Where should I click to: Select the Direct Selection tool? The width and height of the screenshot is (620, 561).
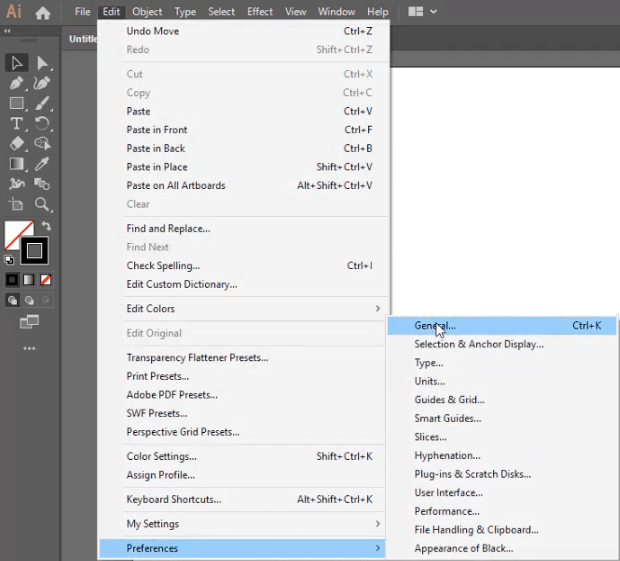coord(42,63)
